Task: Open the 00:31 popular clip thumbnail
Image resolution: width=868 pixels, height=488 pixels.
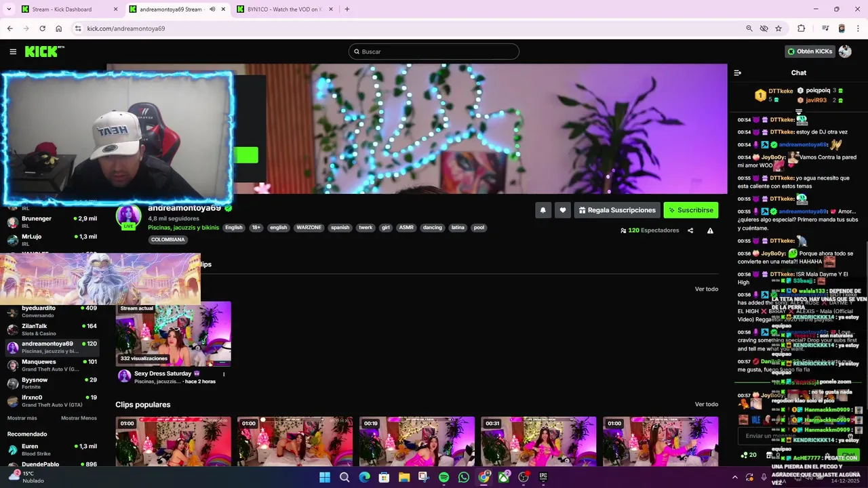Action: (539, 441)
